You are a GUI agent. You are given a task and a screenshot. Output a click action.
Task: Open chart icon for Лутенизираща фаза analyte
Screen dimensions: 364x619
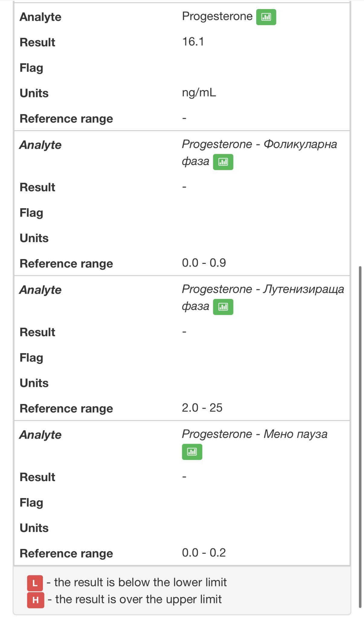pos(223,307)
